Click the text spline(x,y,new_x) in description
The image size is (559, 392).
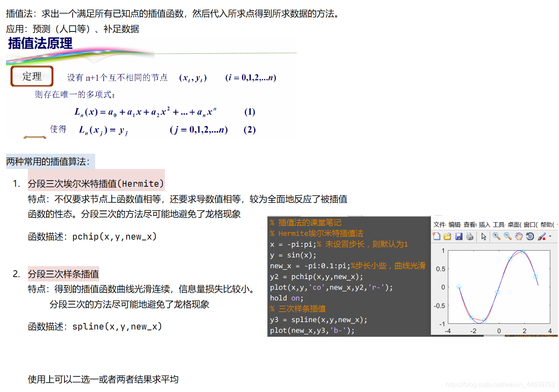click(x=117, y=327)
